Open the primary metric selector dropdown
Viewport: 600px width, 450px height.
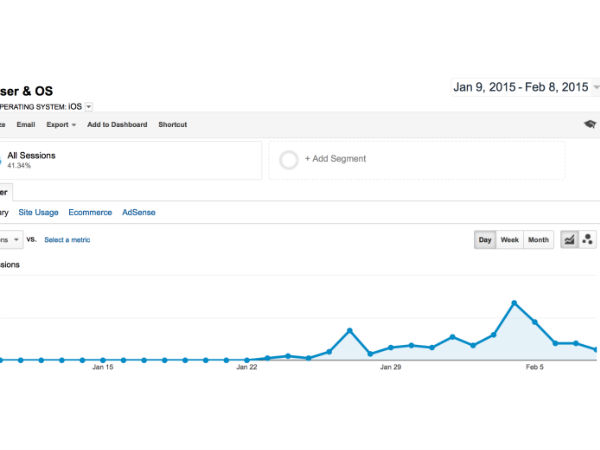[x=11, y=240]
